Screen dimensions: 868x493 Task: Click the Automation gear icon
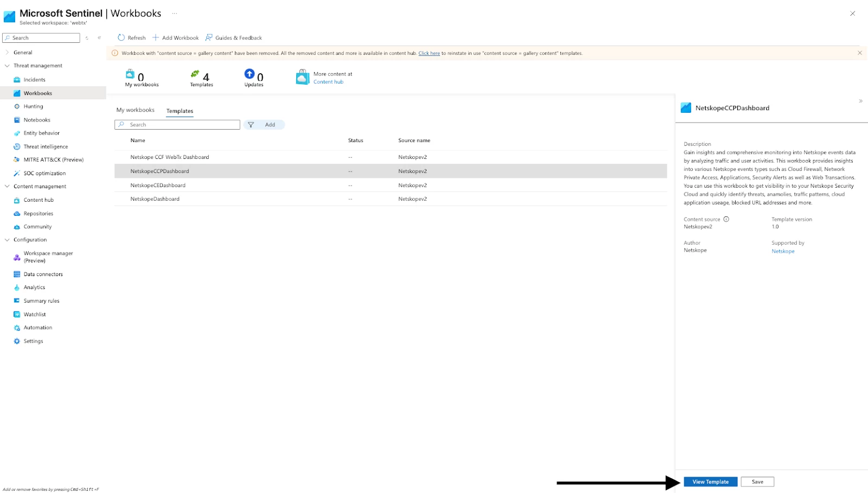coord(17,328)
